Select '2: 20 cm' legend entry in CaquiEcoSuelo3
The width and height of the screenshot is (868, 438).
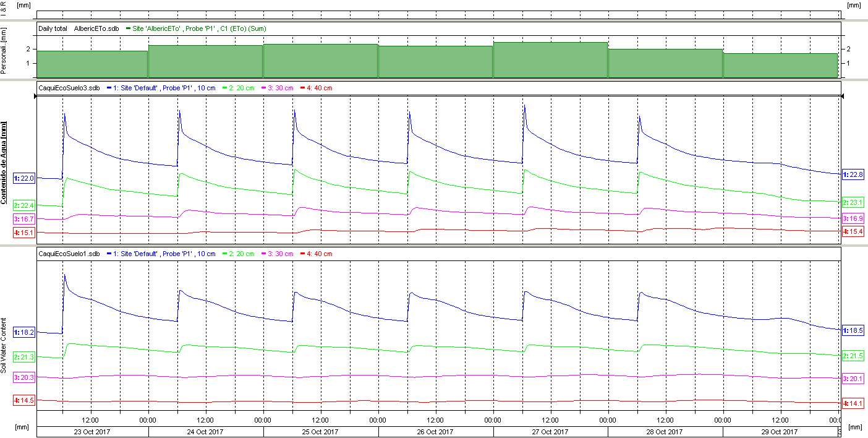239,88
